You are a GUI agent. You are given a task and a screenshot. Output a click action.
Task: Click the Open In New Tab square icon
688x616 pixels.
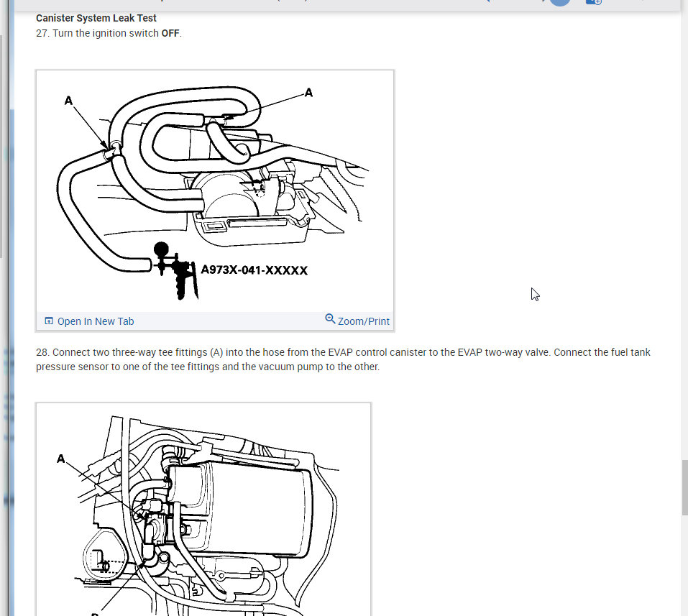coord(49,321)
